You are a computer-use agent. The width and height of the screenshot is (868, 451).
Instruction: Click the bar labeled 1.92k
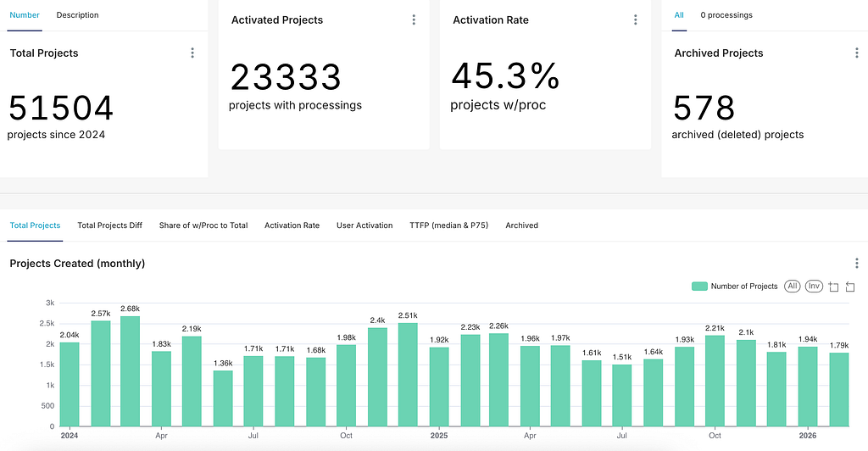439,387
